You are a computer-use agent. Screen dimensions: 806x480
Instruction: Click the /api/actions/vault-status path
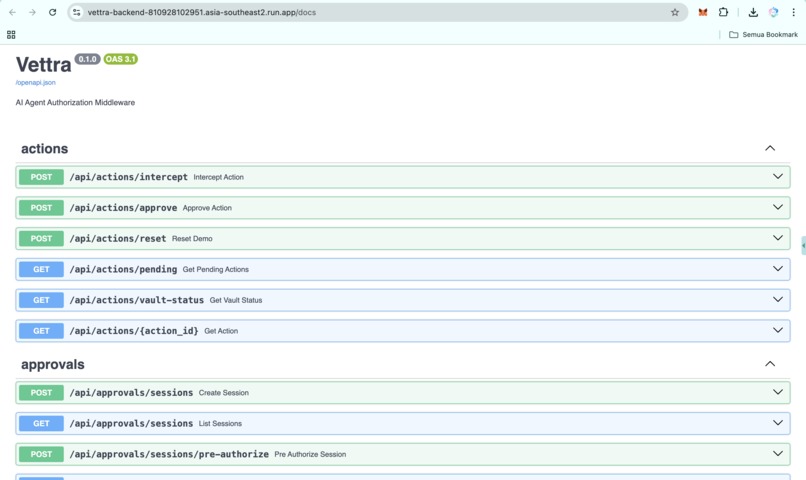coord(137,300)
